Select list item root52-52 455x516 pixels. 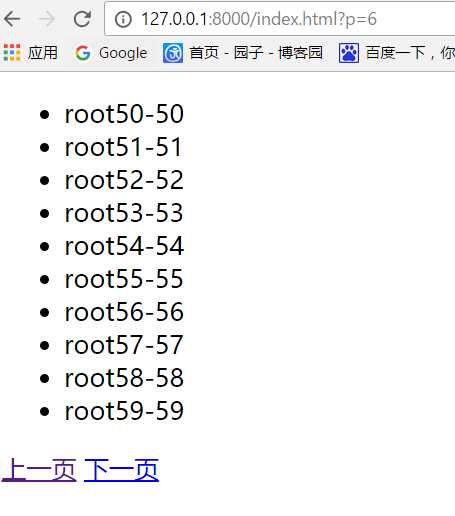coord(124,180)
